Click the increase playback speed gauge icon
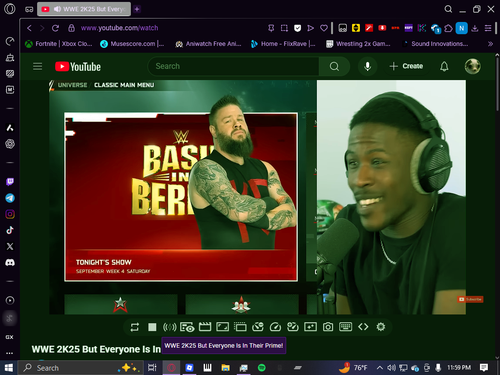 (293, 327)
